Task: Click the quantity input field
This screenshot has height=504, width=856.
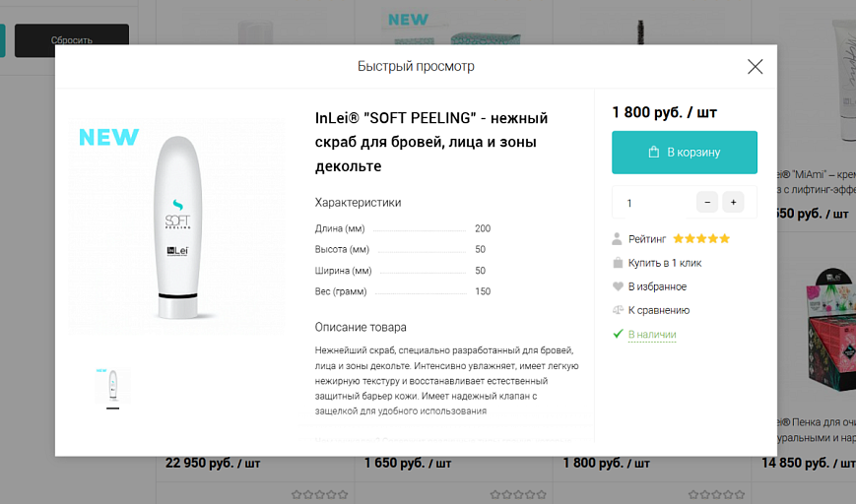Action: point(652,203)
